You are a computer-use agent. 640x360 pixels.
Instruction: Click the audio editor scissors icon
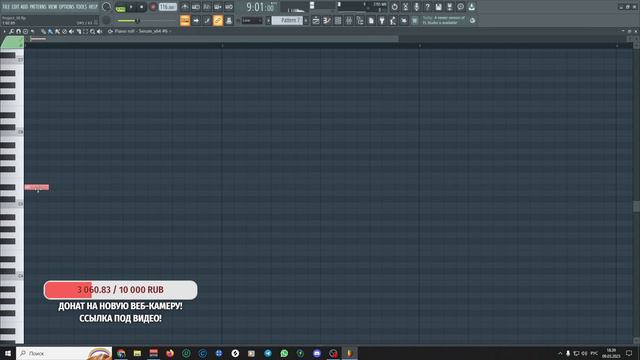pos(405,7)
